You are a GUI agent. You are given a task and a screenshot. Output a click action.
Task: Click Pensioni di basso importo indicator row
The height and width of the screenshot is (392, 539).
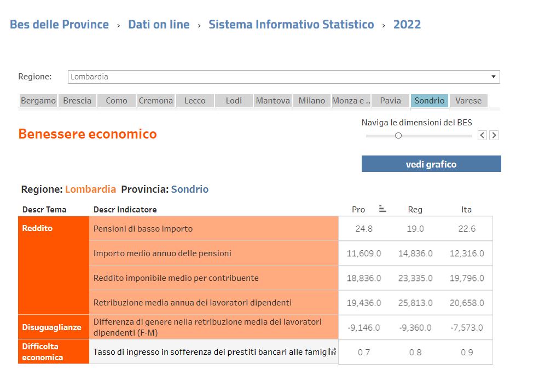pyautogui.click(x=213, y=229)
